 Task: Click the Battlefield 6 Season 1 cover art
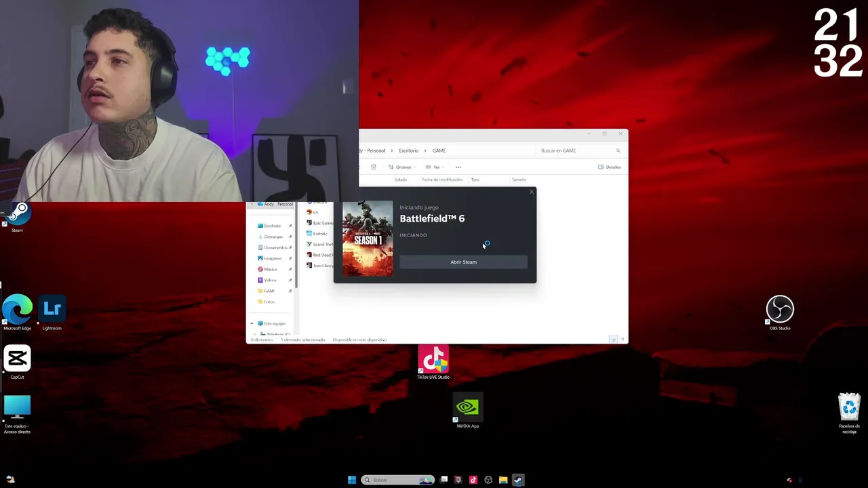pyautogui.click(x=368, y=239)
